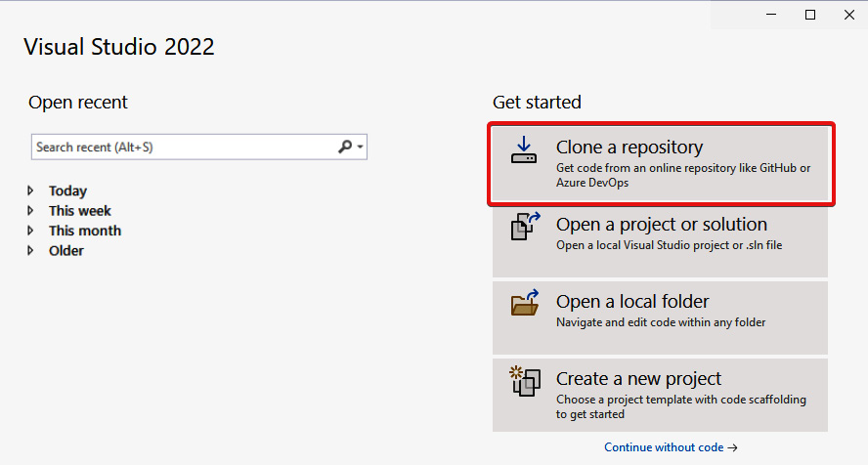This screenshot has width=868, height=465.
Task: Choose Open a local folder title
Action: [632, 301]
